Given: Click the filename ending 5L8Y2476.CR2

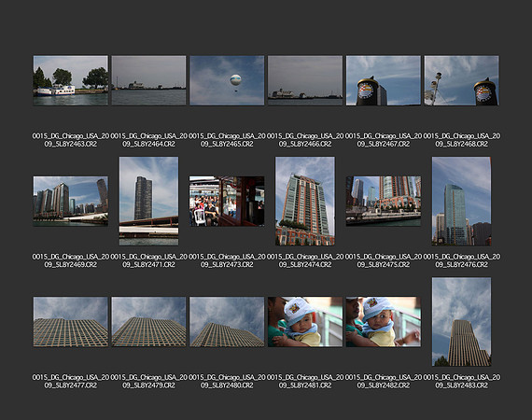Looking at the screenshot, I should coord(461,260).
